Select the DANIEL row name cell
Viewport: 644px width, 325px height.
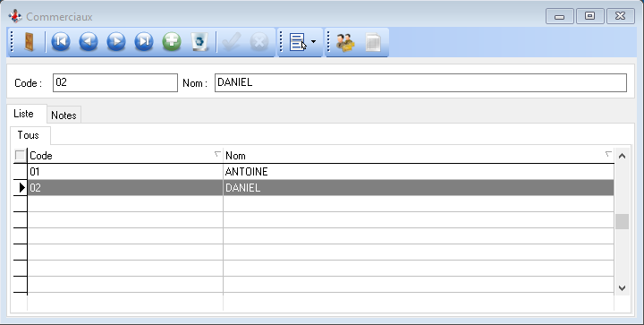coord(419,188)
